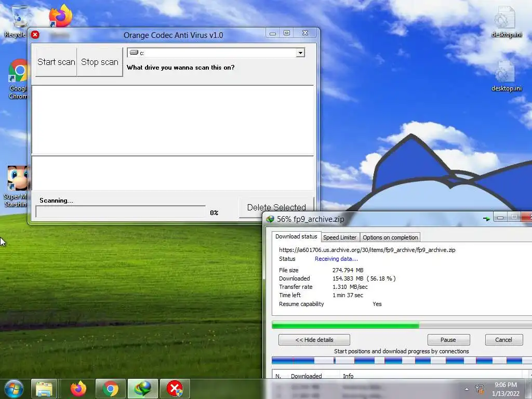Image resolution: width=532 pixels, height=399 pixels.
Task: Click the Receiving data... status text
Action: (336, 259)
